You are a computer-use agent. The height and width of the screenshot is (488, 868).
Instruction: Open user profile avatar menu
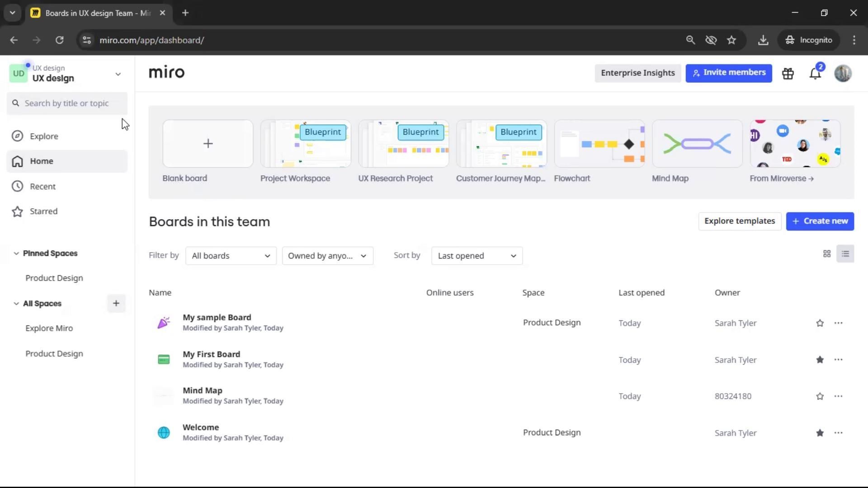(x=843, y=73)
